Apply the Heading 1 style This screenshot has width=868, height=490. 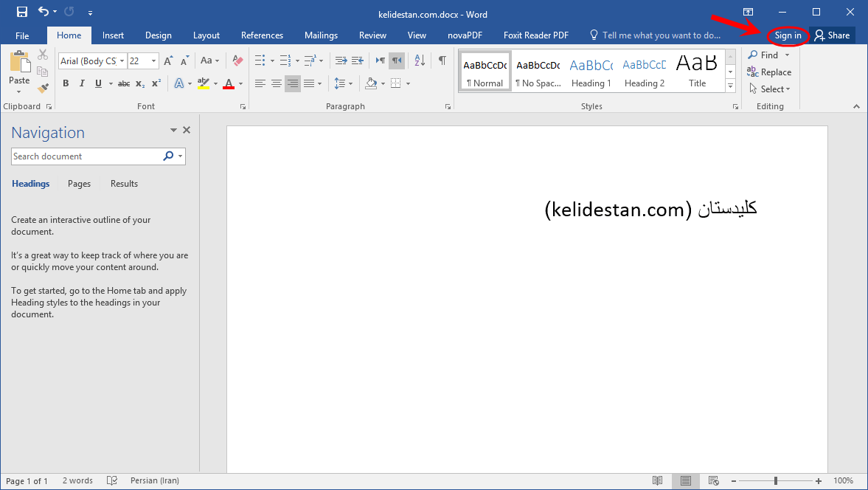coord(591,72)
